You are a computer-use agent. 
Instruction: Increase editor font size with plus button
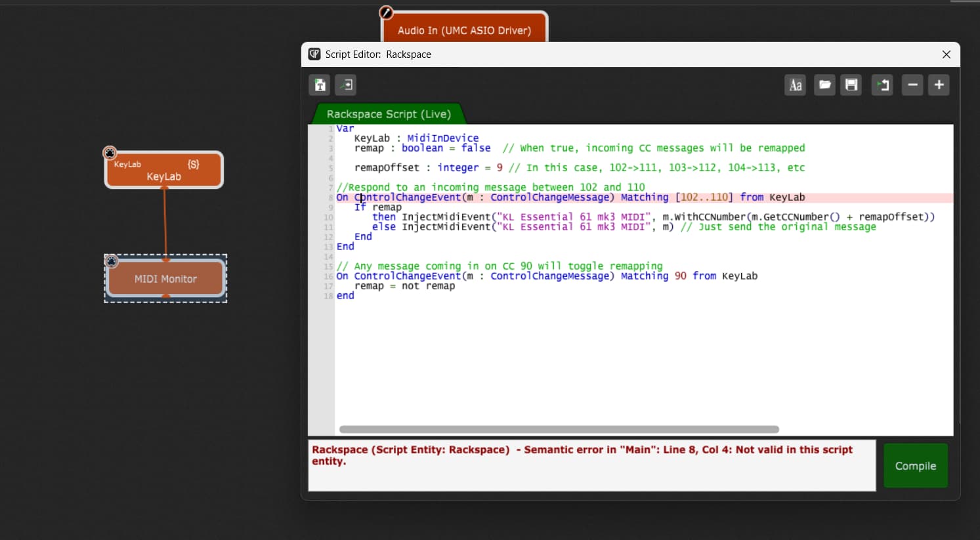(939, 85)
